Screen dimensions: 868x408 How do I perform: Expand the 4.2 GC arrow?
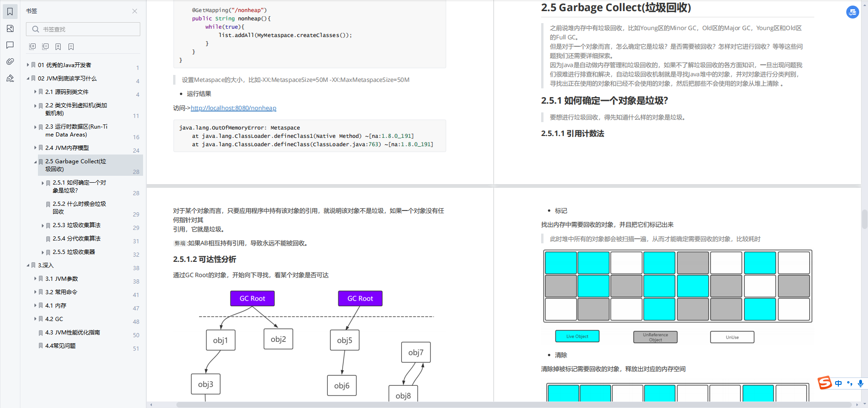point(35,319)
